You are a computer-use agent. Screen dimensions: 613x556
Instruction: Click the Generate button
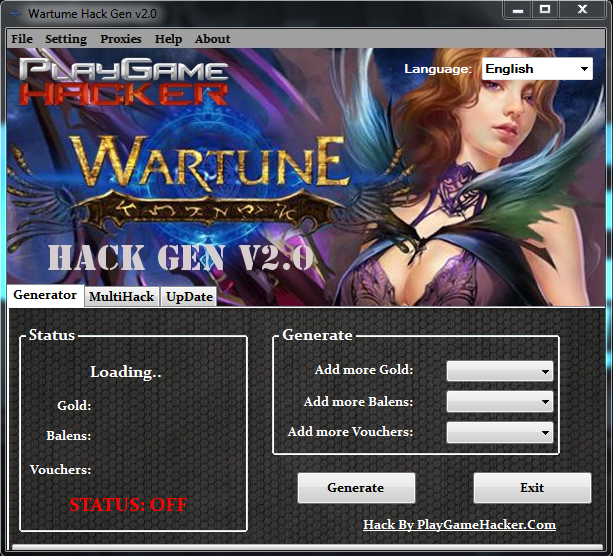(x=356, y=488)
